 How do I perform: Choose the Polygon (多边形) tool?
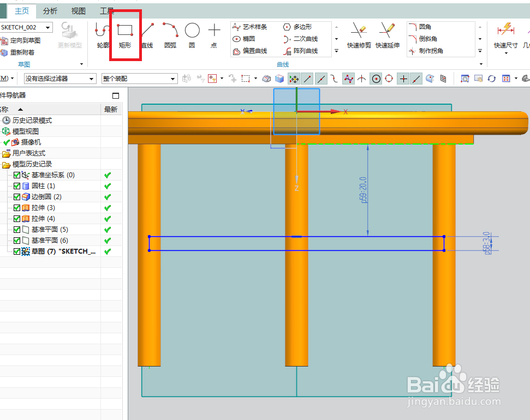pyautogui.click(x=297, y=27)
